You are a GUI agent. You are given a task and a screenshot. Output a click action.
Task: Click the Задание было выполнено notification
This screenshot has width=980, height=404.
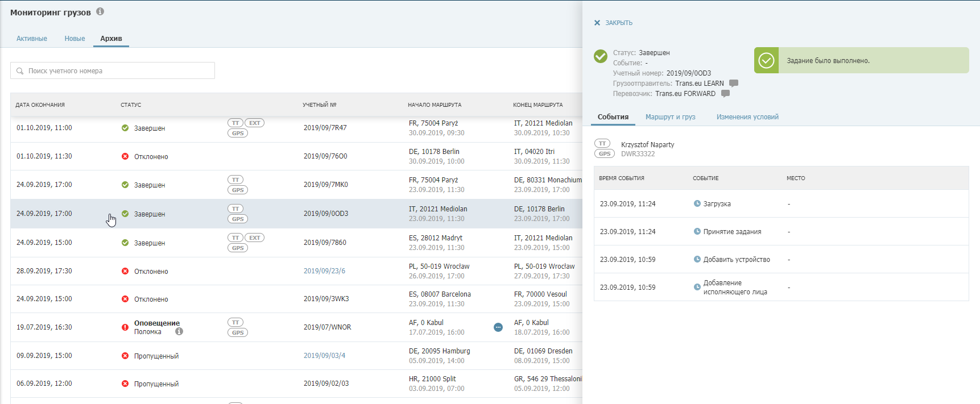click(x=862, y=60)
